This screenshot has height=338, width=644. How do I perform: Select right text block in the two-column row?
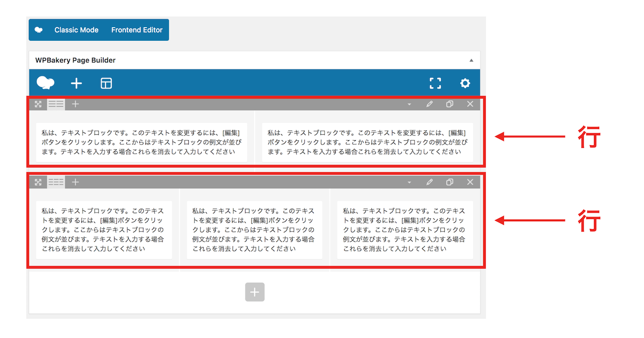(x=367, y=142)
